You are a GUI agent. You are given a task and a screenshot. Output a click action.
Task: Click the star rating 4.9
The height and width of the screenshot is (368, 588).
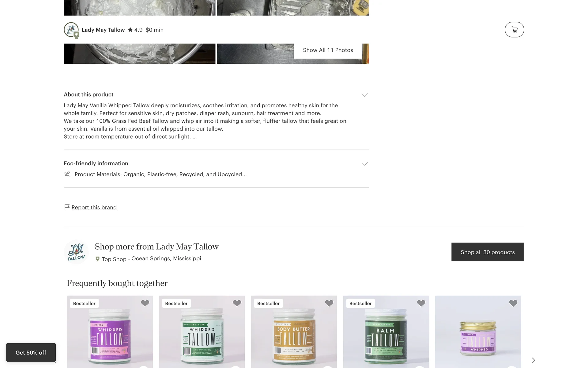tap(135, 30)
